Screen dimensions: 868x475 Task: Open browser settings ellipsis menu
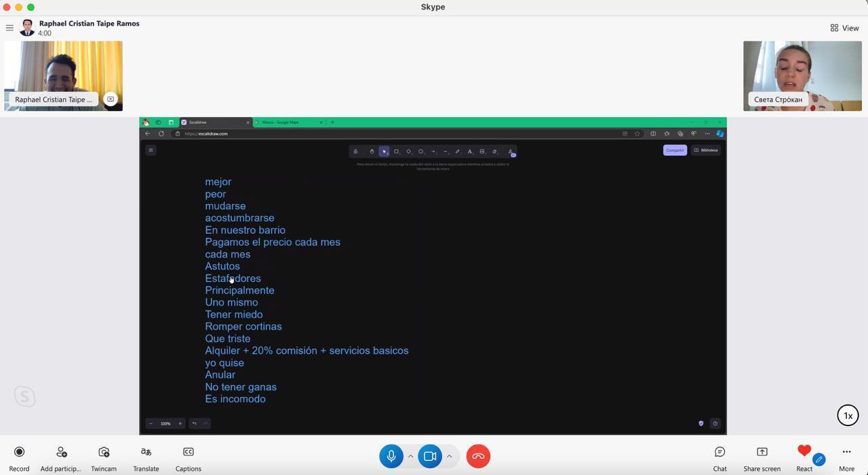(707, 133)
